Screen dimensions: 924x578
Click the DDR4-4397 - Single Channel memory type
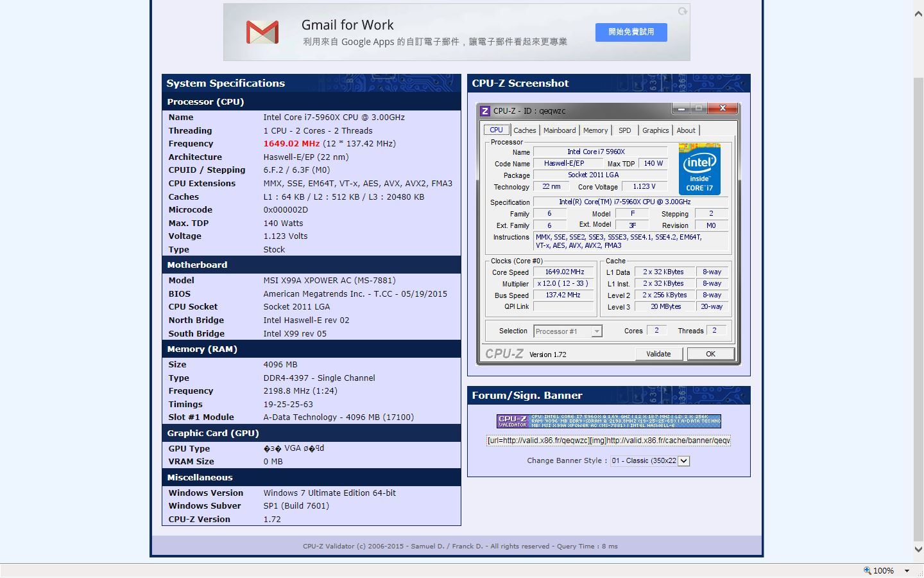[x=319, y=378]
